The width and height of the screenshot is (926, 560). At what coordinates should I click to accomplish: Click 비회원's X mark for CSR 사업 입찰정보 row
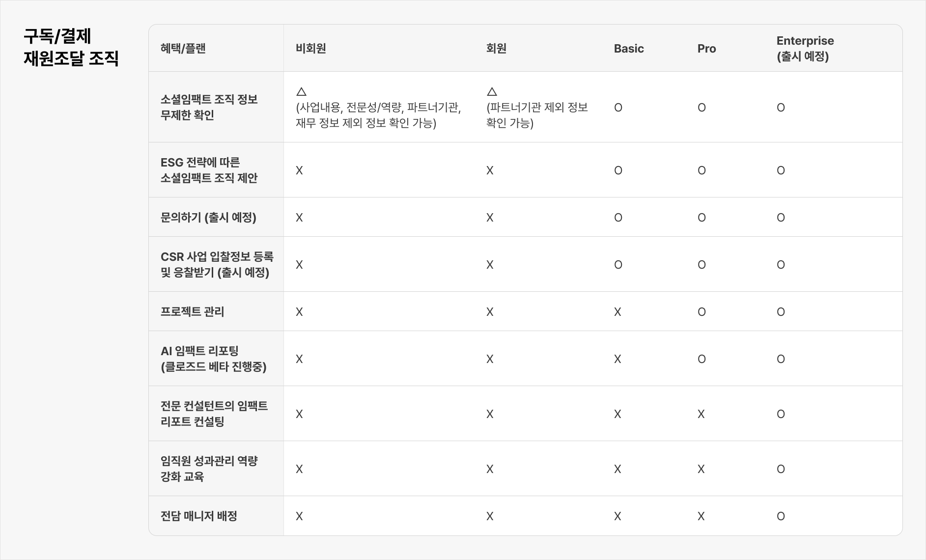tap(299, 265)
